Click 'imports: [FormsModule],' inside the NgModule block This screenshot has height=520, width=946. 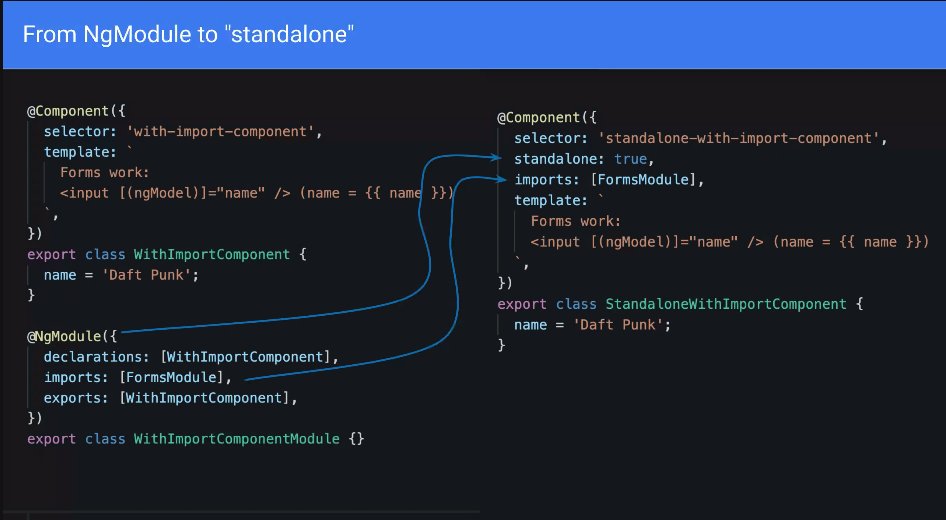tap(138, 378)
